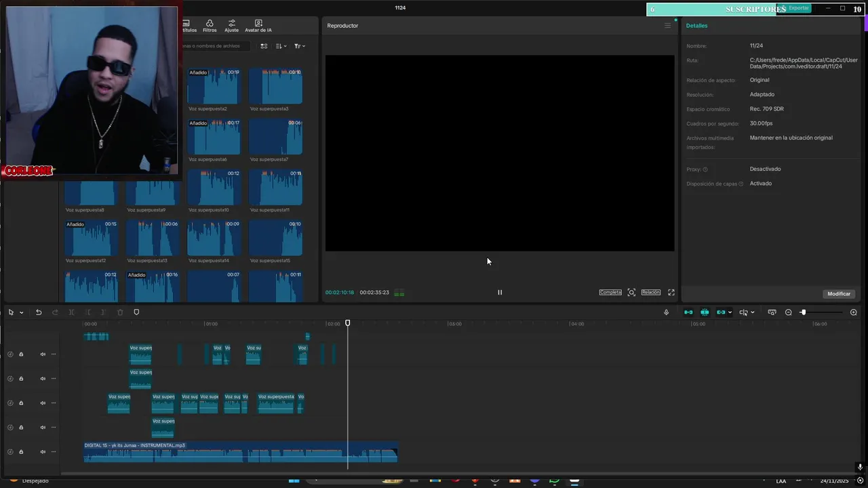Select the DIGITAL 15 INSTRUMENTAL.mp3 clip

[241, 452]
